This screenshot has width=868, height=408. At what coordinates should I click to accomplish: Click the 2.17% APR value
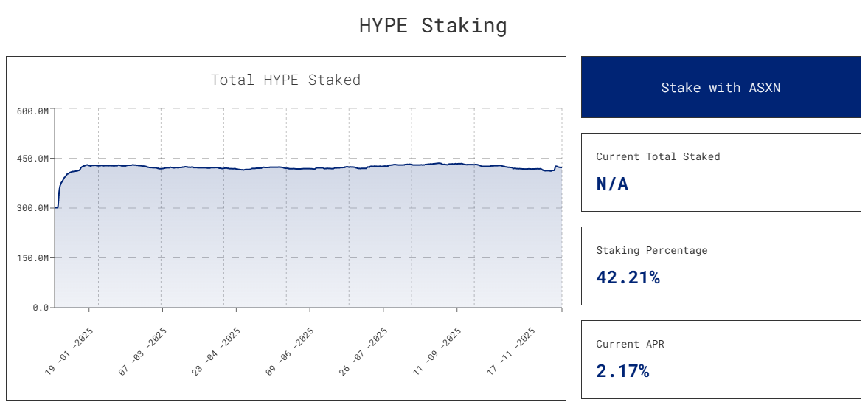[622, 371]
